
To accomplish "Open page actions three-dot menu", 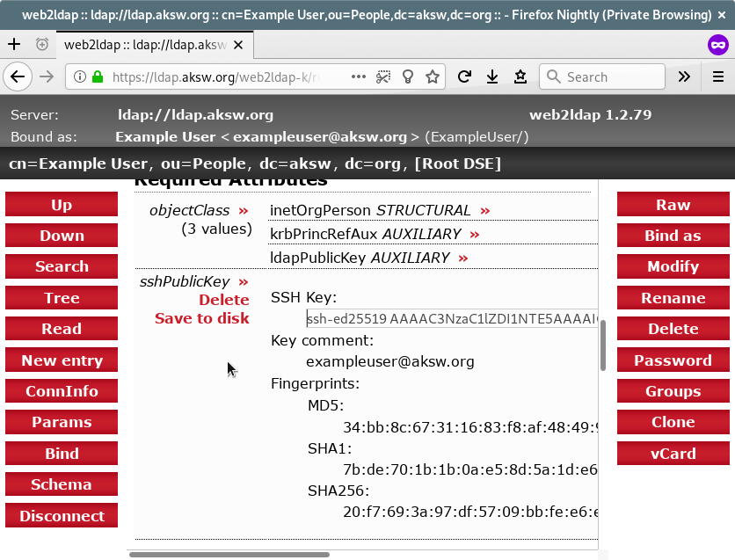I will point(358,76).
